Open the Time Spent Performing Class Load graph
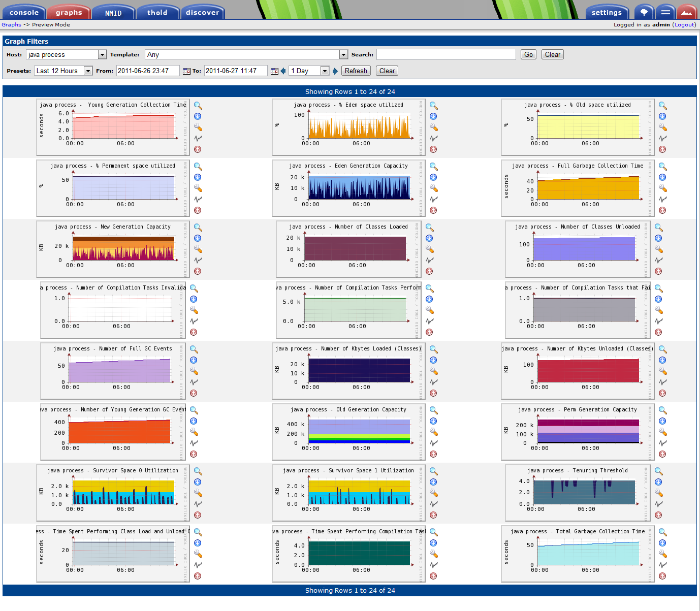The image size is (700, 611). (113, 554)
